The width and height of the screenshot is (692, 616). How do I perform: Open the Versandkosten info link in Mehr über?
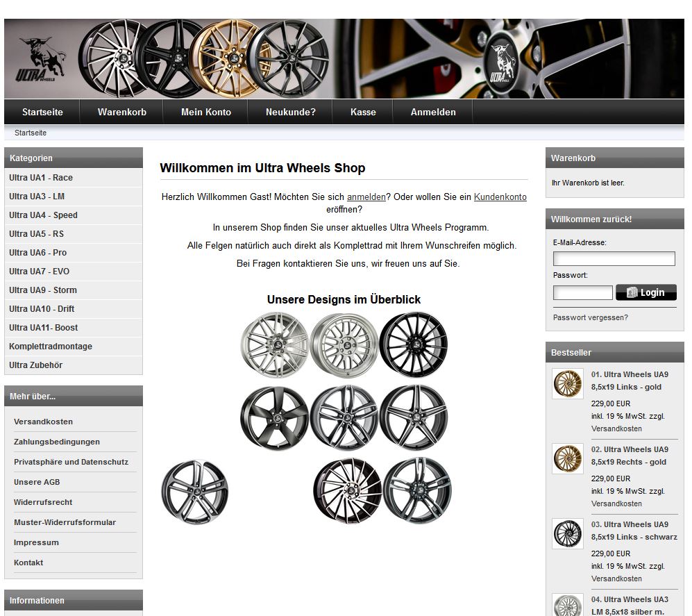pos(43,422)
